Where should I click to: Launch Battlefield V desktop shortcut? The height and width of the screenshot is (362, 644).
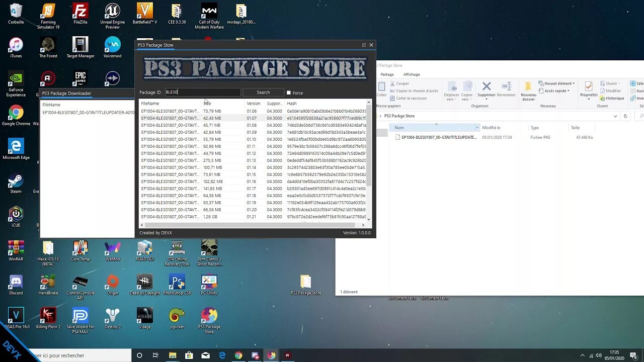click(x=145, y=14)
